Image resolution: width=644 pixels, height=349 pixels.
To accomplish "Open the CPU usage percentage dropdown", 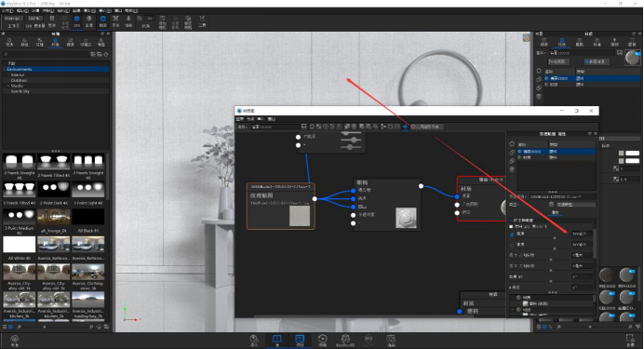I will (34, 19).
